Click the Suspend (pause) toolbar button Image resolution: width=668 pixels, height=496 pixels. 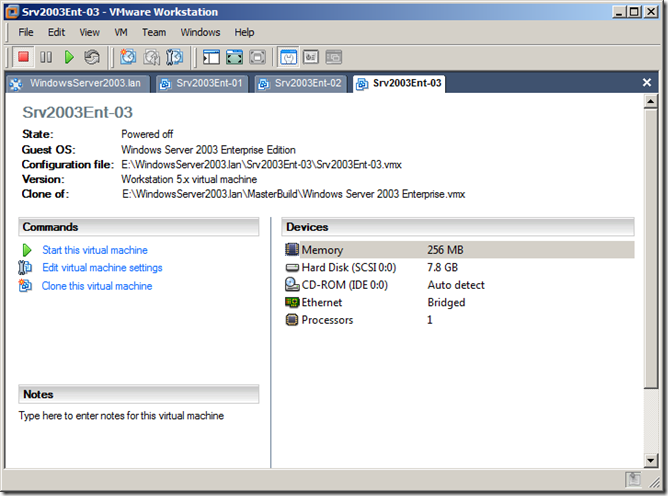46,57
